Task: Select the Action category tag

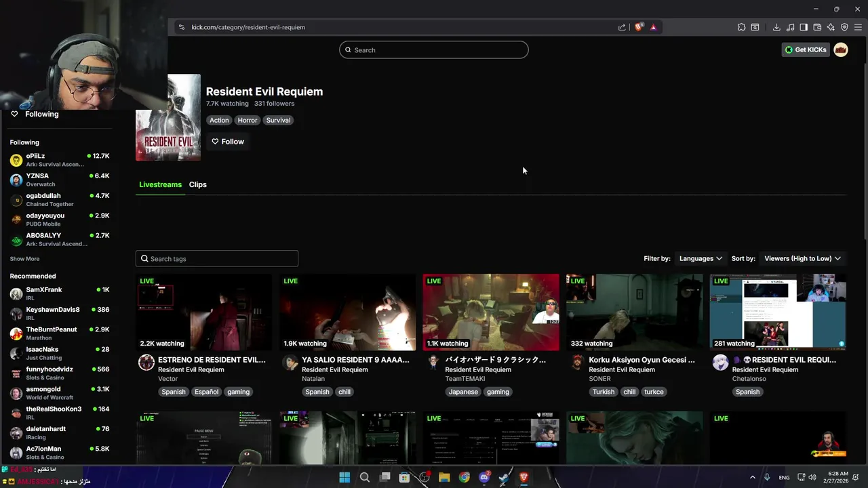Action: pos(219,120)
